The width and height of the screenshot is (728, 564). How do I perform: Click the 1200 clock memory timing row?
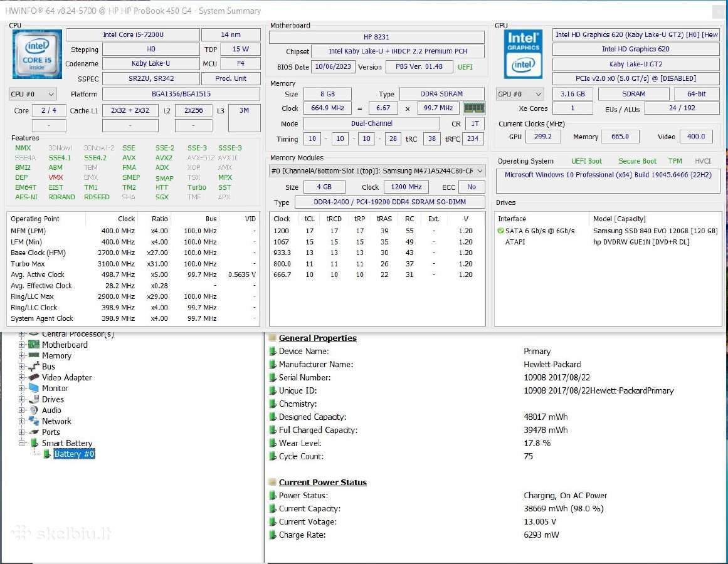tap(377, 231)
